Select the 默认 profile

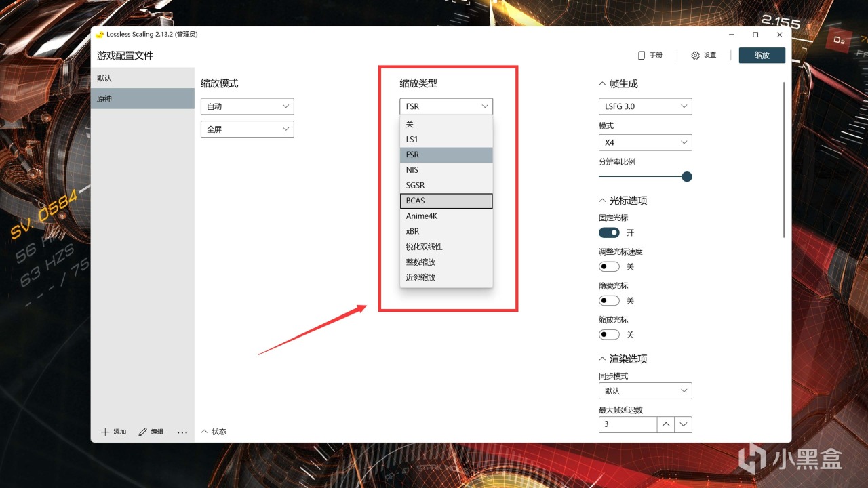(x=142, y=78)
